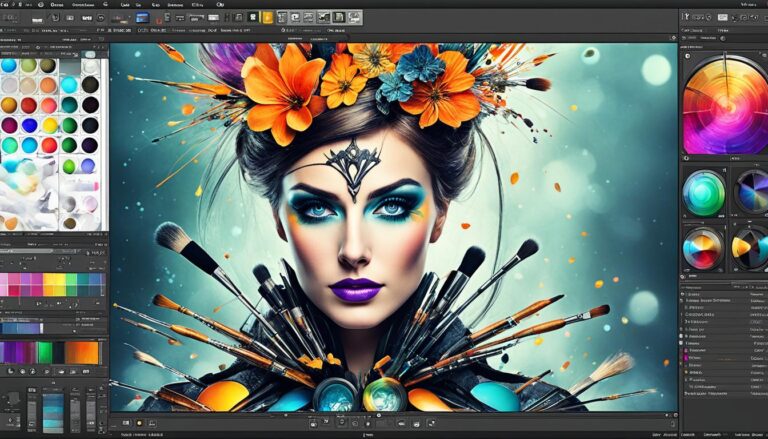This screenshot has height=439, width=768.
Task: Open the large rainbow color wheel
Action: (725, 105)
